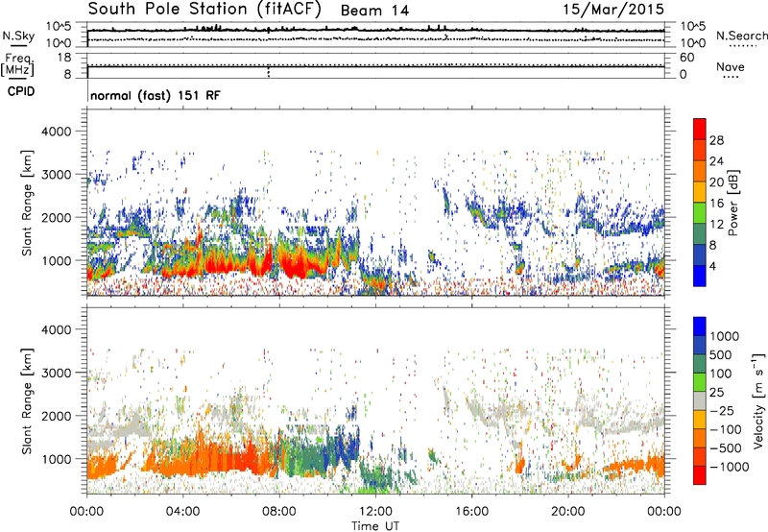Screen dimensions: 768x532
Task: Click the '−100' Velocity colorbar value
Action: [x=725, y=429]
